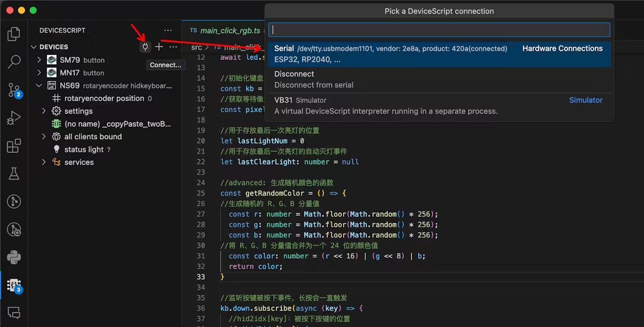This screenshot has height=327, width=644.
Task: Expand the SM79 button device
Action: coord(39,60)
